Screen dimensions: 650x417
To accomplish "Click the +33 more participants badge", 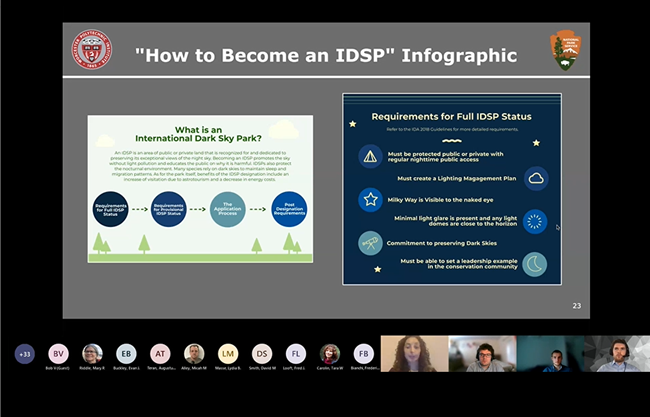I will 24,353.
